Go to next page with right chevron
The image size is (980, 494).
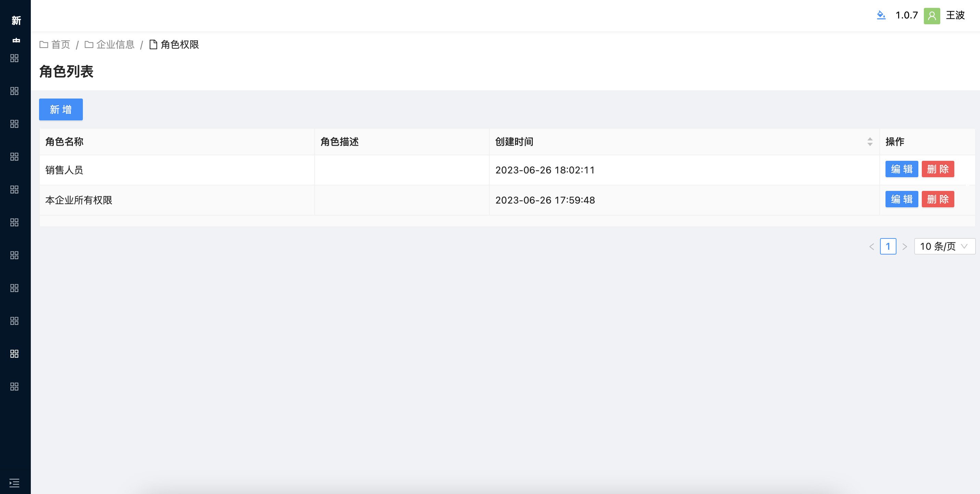click(905, 247)
